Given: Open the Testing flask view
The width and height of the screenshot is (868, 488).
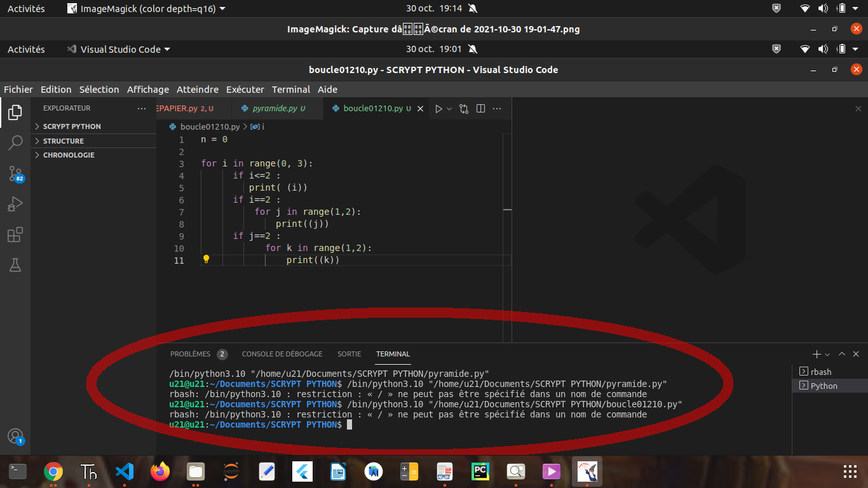Looking at the screenshot, I should click(x=15, y=265).
